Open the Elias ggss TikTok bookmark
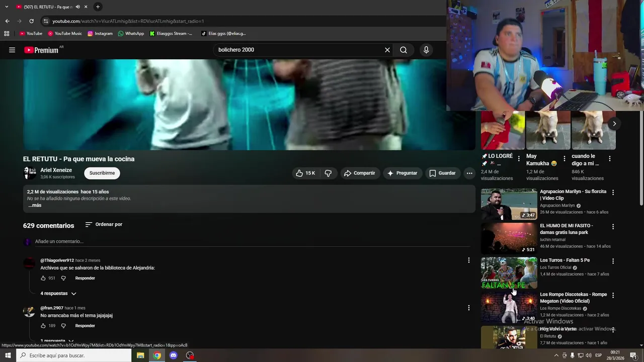Viewport: 644px width, 362px height. pos(223,34)
